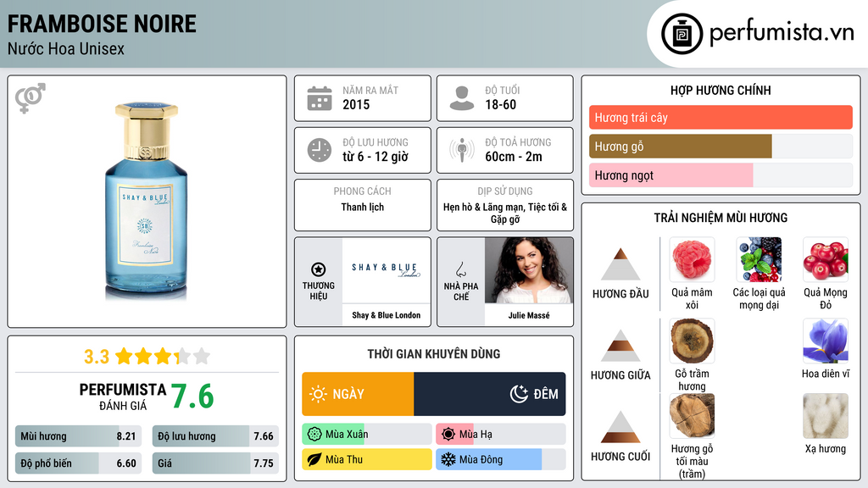Select the Ngày daytime segment
The width and height of the screenshot is (868, 488).
coord(358,394)
